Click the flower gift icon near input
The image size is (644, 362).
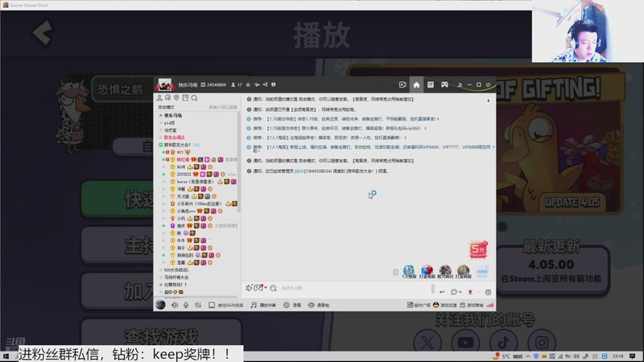click(470, 292)
